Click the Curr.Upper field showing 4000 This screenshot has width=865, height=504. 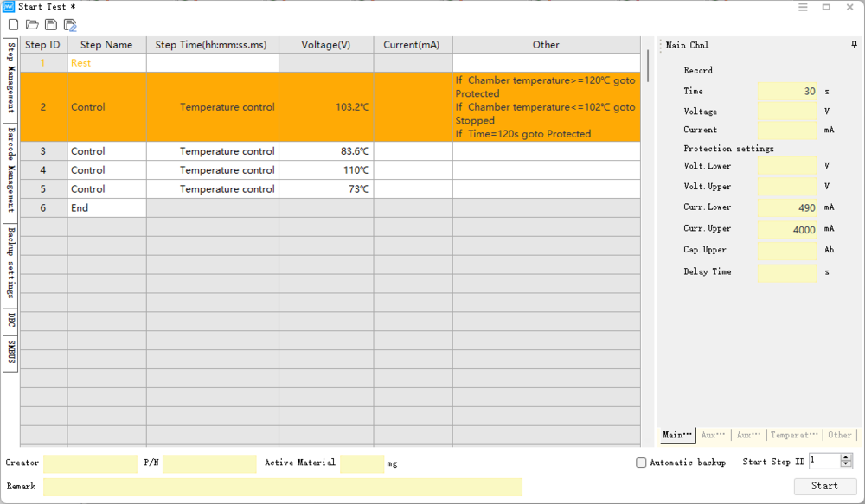[786, 229]
